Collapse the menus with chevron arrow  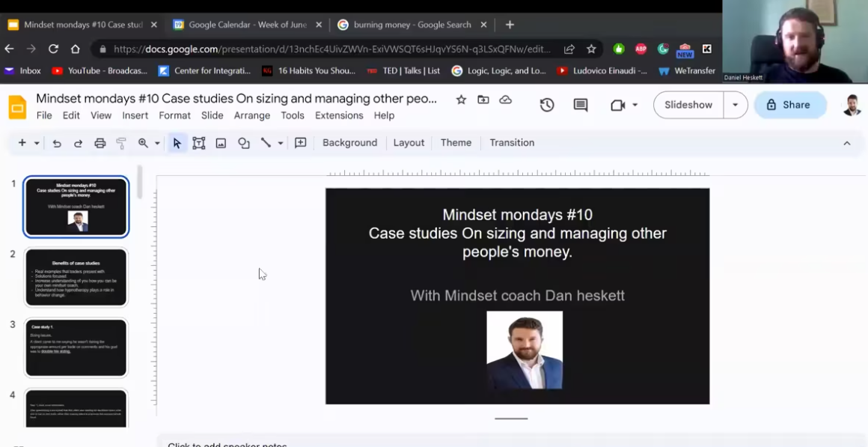coord(847,143)
